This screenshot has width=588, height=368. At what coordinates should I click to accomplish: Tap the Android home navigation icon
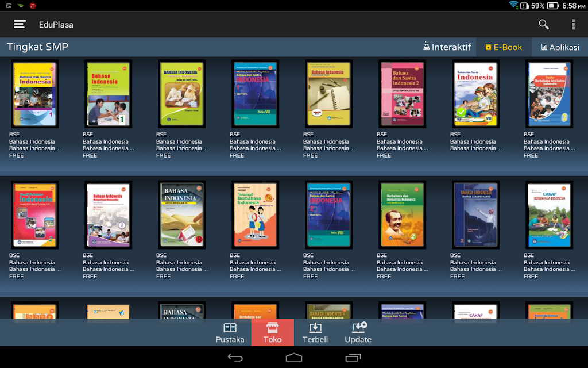[x=294, y=357]
